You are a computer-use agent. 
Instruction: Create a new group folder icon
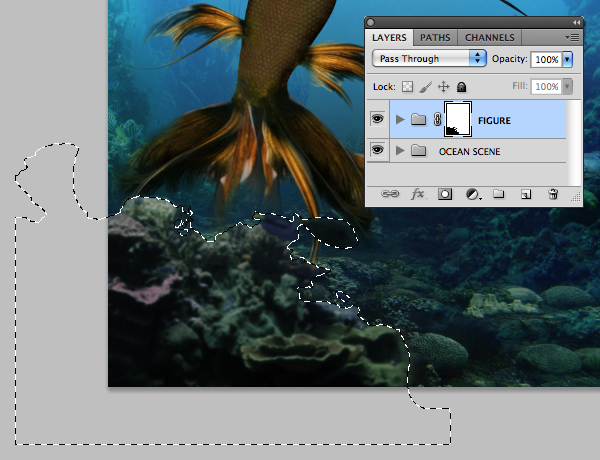[x=498, y=194]
